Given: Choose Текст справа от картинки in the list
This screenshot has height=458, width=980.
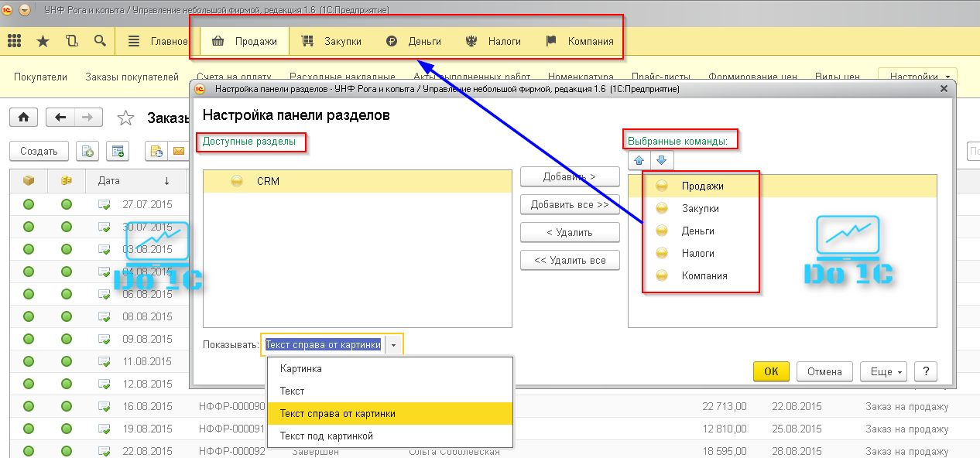Looking at the screenshot, I should pyautogui.click(x=389, y=414).
